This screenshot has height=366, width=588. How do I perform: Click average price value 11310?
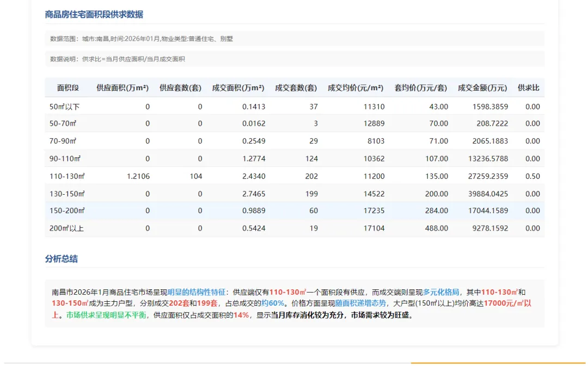pos(374,107)
